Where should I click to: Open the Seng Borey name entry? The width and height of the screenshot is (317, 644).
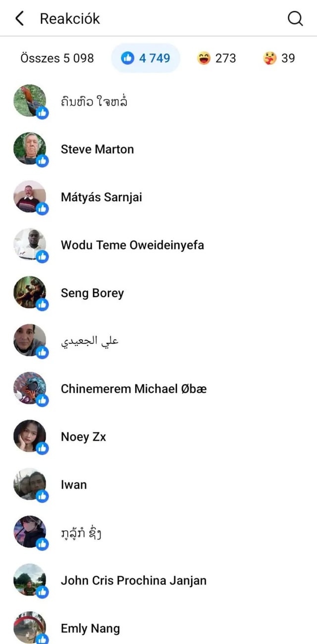point(92,293)
